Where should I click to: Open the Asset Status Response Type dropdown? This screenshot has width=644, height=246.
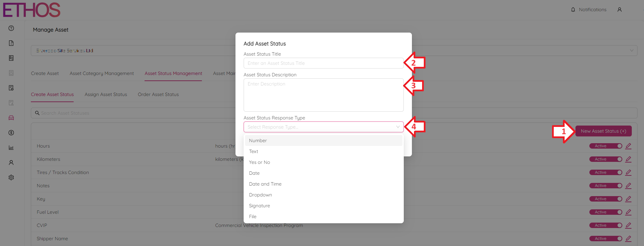pos(323,127)
